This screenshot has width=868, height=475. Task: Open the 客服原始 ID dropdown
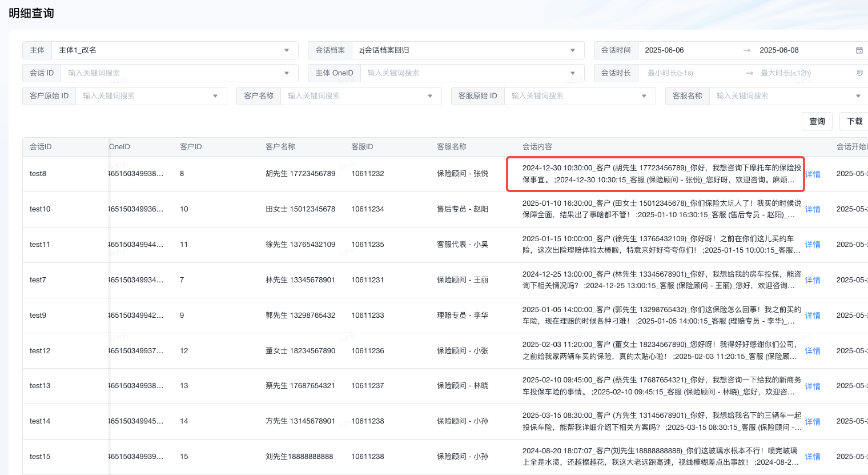644,96
